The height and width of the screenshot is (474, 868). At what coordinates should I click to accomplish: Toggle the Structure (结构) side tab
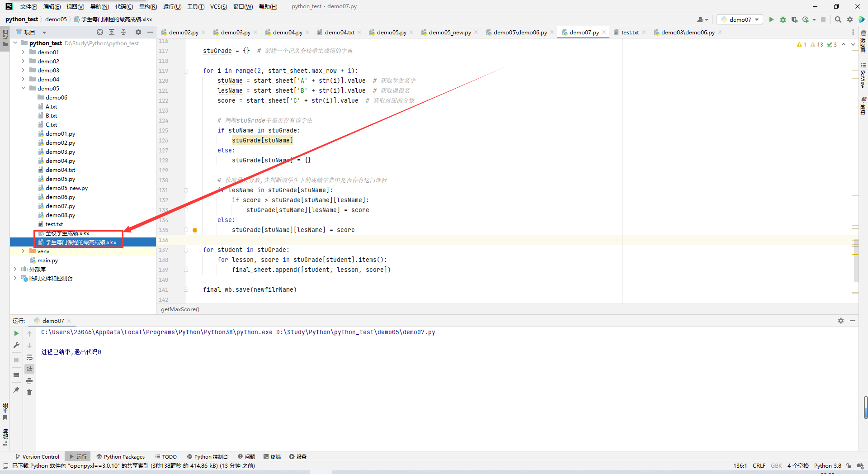[5, 437]
